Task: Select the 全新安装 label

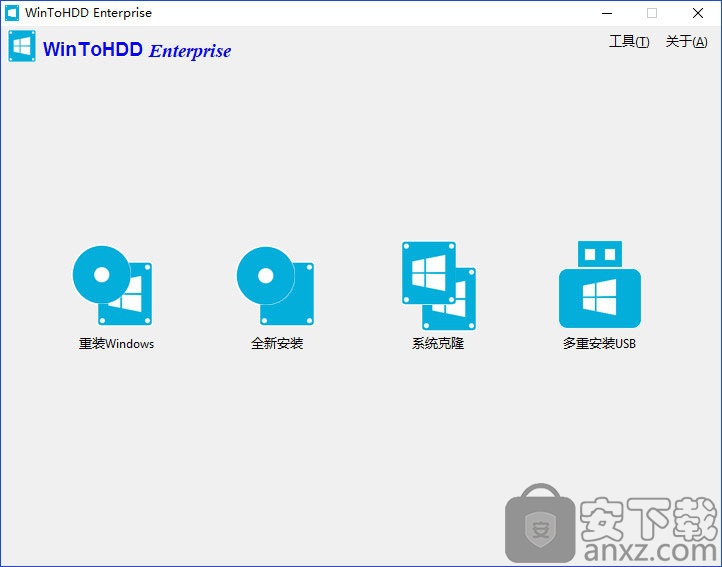Action: pos(277,344)
